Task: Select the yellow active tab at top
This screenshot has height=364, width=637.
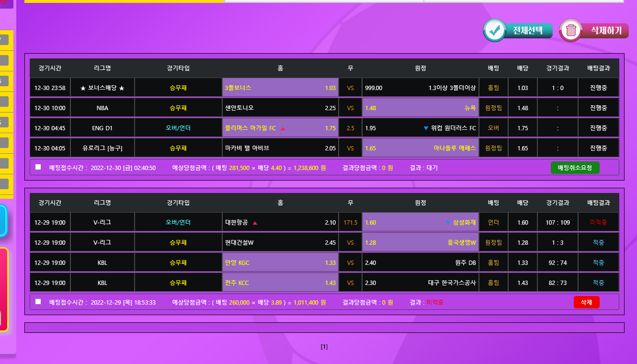Action: pyautogui.click(x=124, y=1)
